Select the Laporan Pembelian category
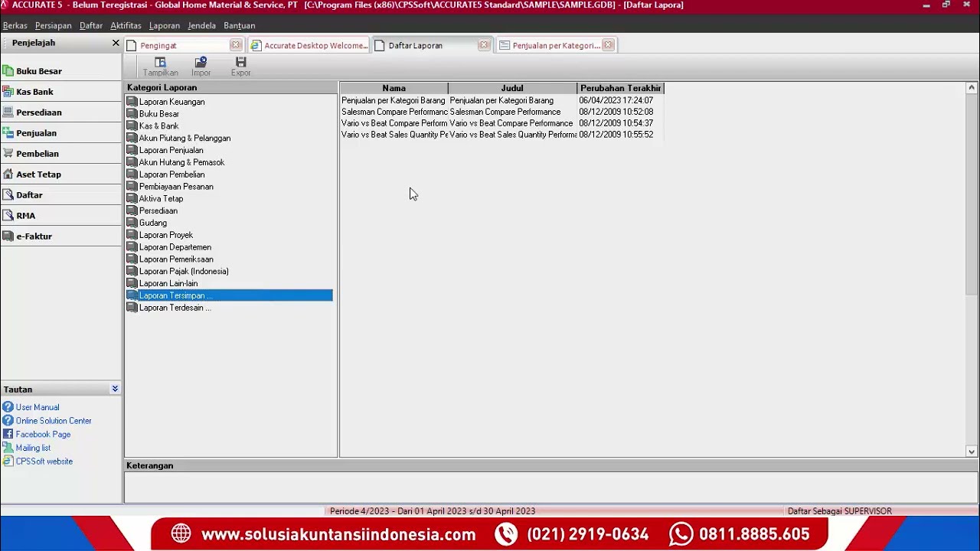Viewport: 980px width, 551px height. (171, 174)
